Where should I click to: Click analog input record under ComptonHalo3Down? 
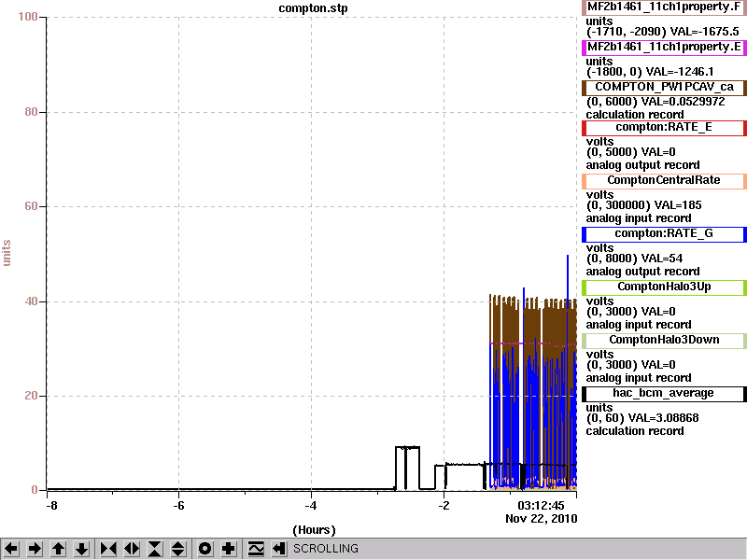639,378
